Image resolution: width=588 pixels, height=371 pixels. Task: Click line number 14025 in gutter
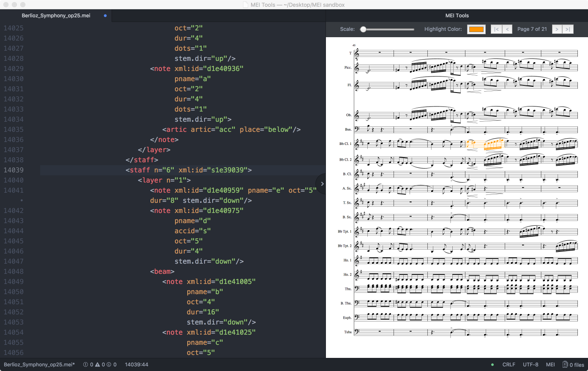pyautogui.click(x=14, y=28)
